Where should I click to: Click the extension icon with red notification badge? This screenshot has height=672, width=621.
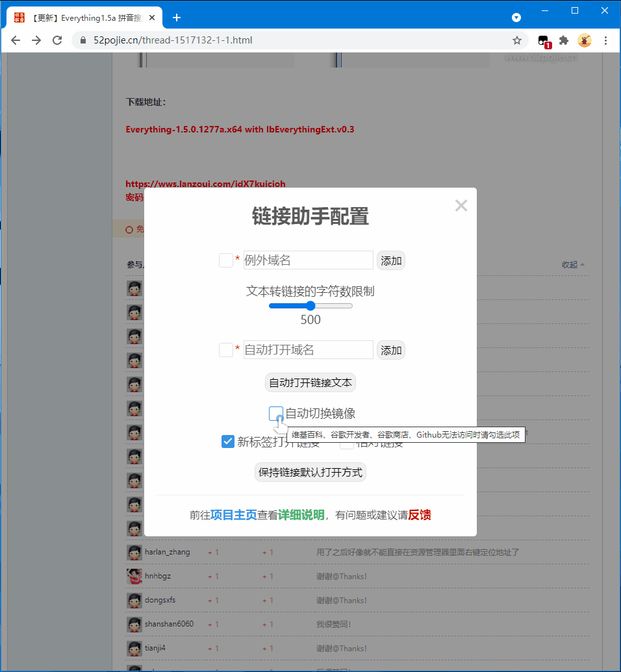click(x=543, y=40)
